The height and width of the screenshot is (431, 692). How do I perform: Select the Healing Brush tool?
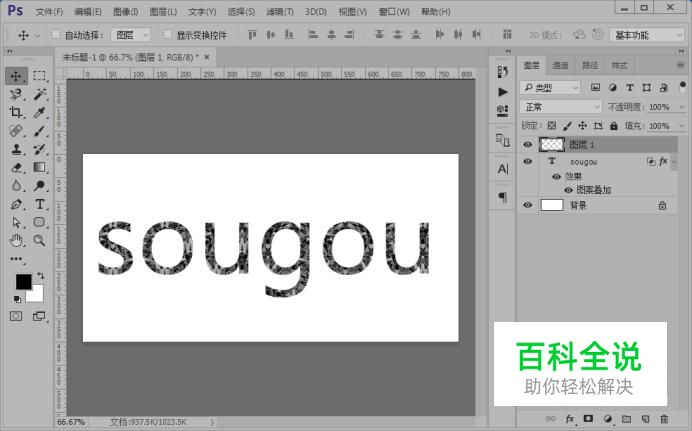tap(16, 131)
